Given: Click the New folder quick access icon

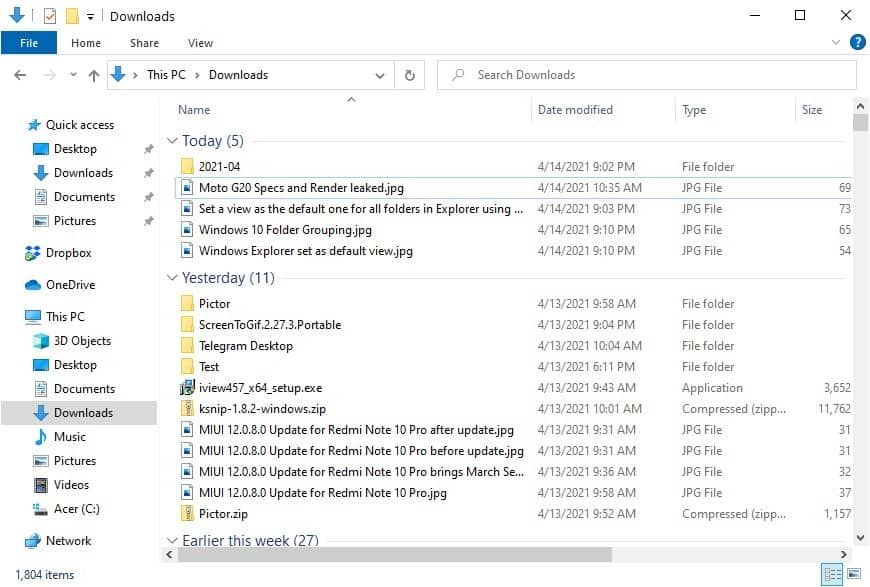Looking at the screenshot, I should pos(72,16).
